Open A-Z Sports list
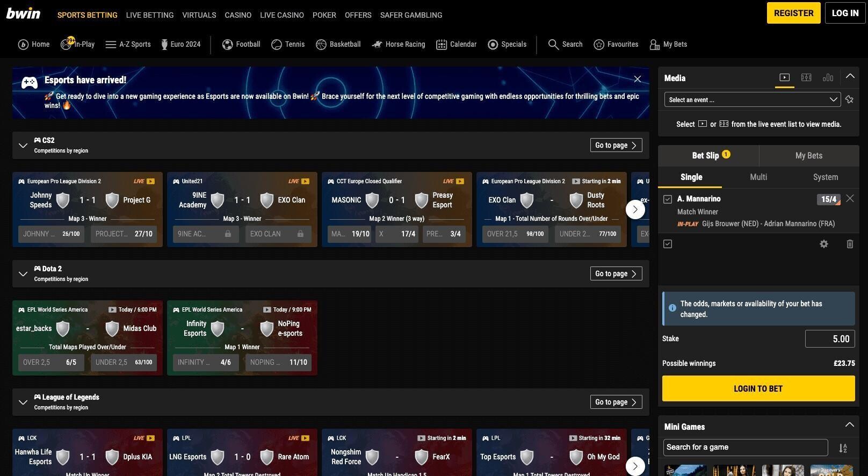Screen dimensions: 868x476 pyautogui.click(x=128, y=45)
